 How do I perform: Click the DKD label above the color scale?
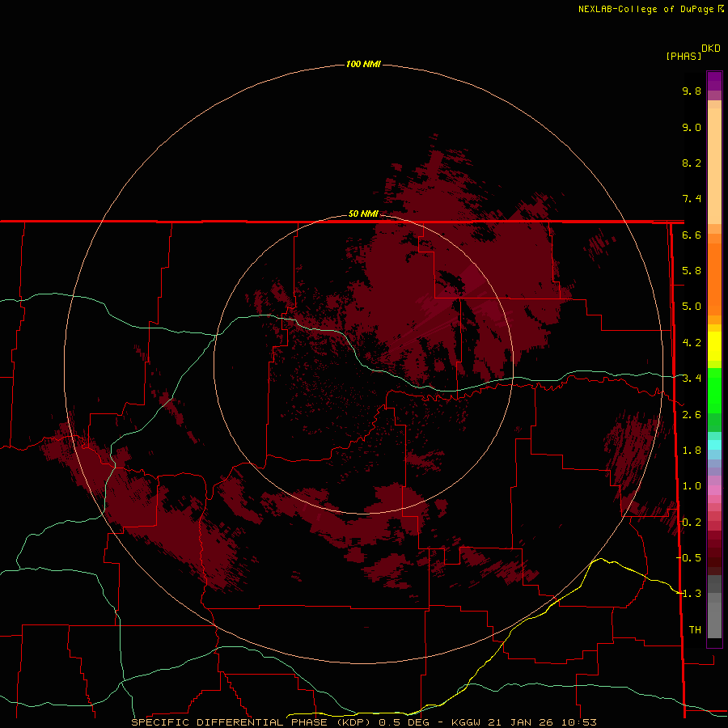coord(711,49)
